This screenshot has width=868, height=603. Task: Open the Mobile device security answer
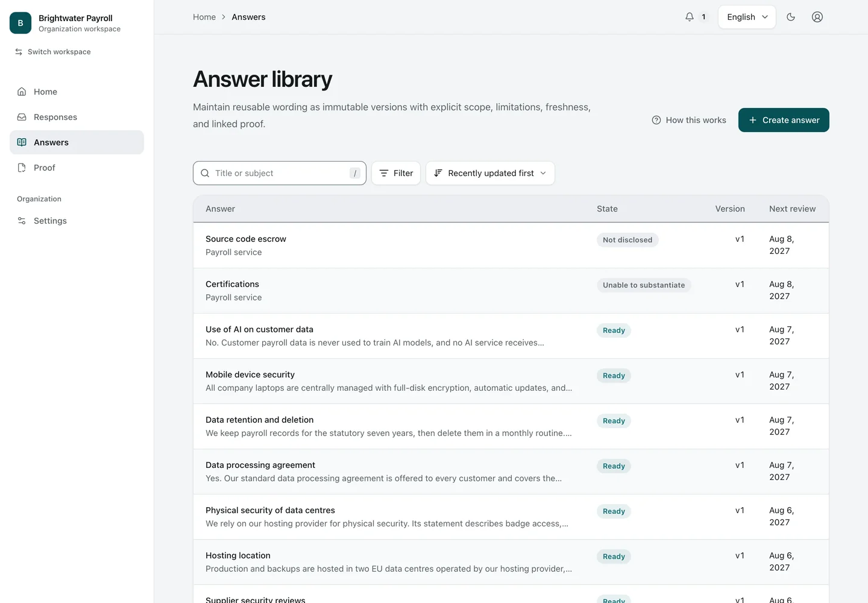click(511, 381)
